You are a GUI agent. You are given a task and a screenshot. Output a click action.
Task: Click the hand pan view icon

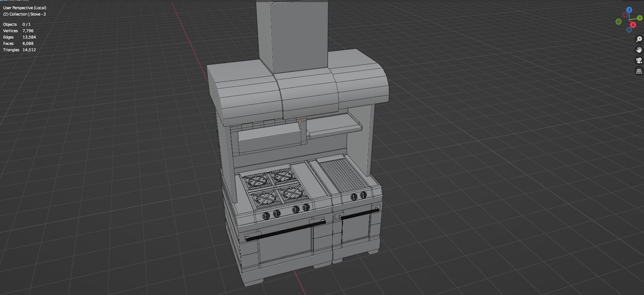pos(639,50)
